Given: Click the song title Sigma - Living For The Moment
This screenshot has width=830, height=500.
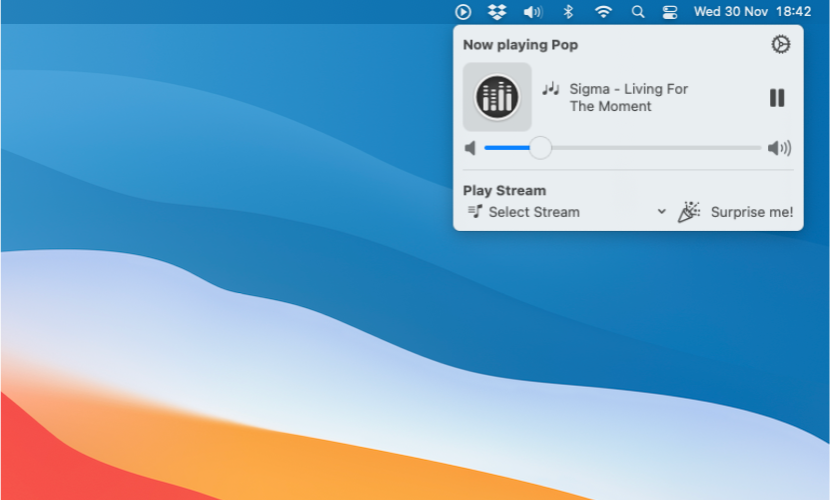Looking at the screenshot, I should [x=628, y=97].
